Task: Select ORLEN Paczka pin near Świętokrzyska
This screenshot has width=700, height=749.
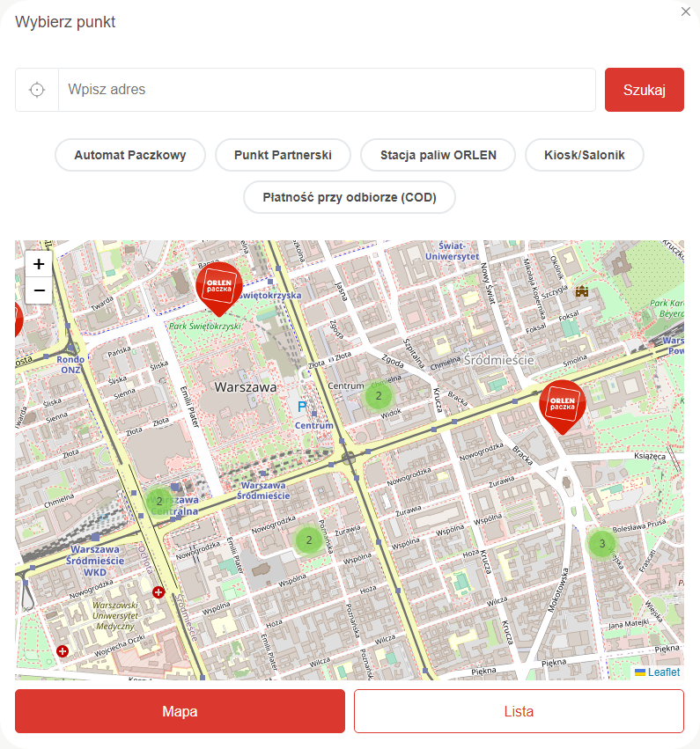Action: click(218, 285)
